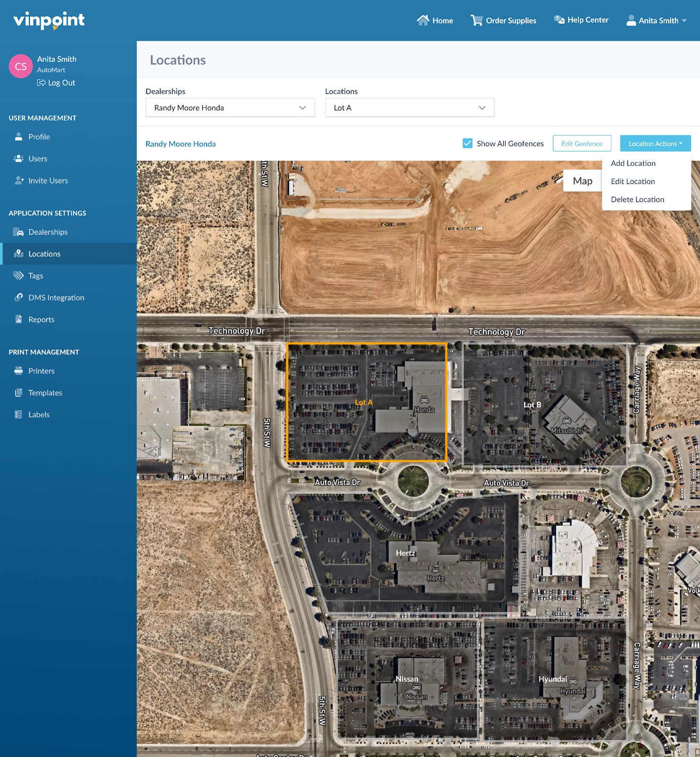Open the Dealerships dropdown Randy Moore Honda
The height and width of the screenshot is (757, 700).
230,108
